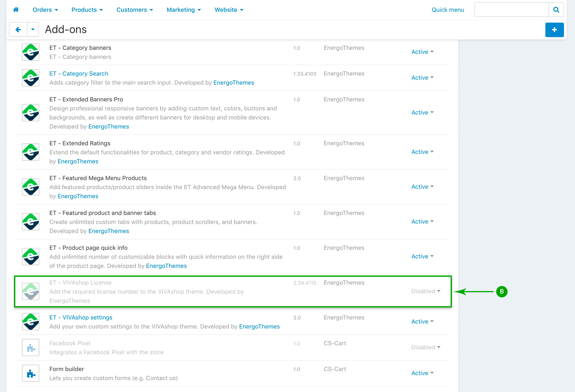Open the Orders menu
575x392 pixels.
point(45,10)
